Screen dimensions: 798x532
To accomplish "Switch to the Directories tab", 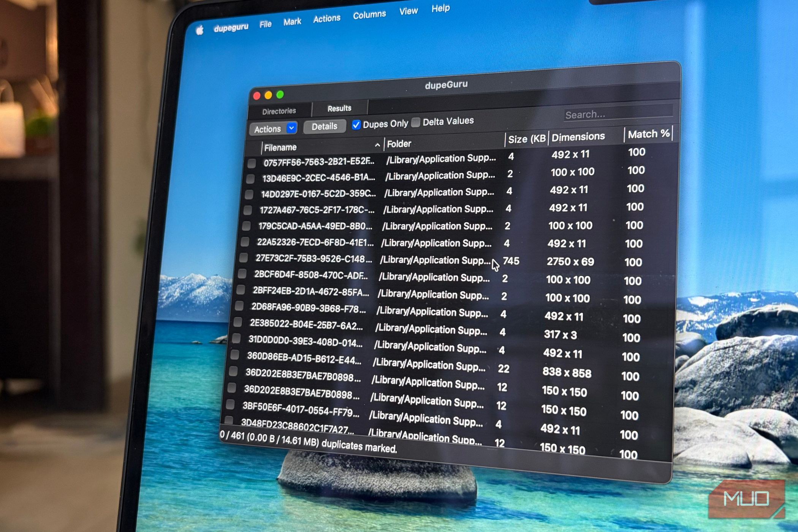I will pyautogui.click(x=279, y=111).
